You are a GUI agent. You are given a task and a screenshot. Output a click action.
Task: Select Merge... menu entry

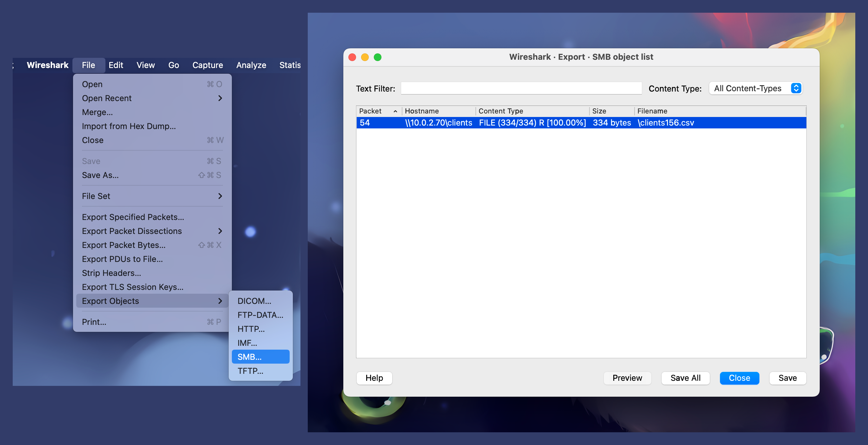point(152,112)
